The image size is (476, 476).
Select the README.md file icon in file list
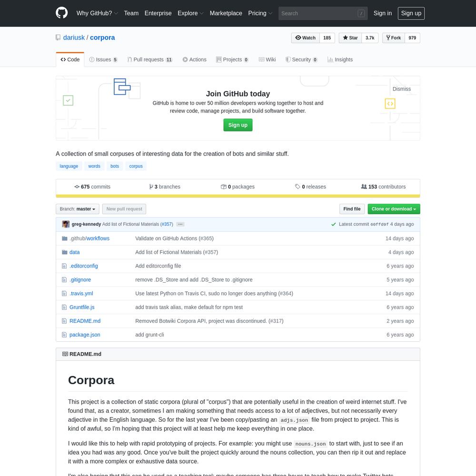(x=64, y=321)
